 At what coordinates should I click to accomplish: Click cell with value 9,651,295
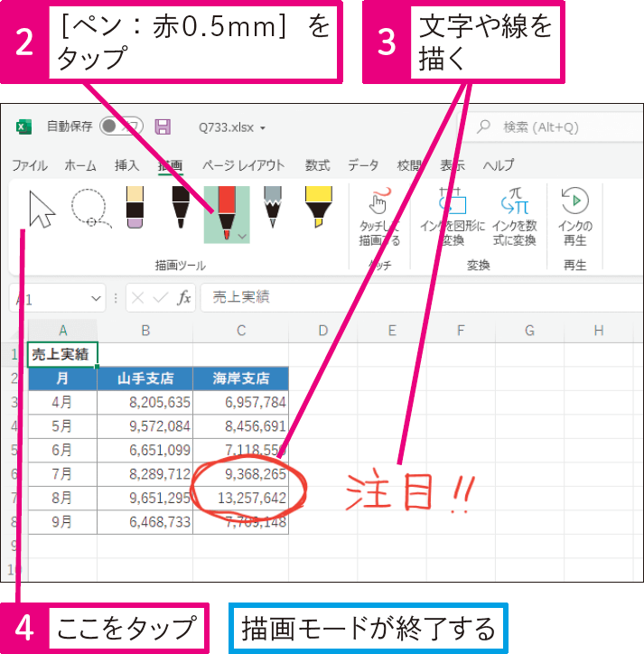pos(145,498)
